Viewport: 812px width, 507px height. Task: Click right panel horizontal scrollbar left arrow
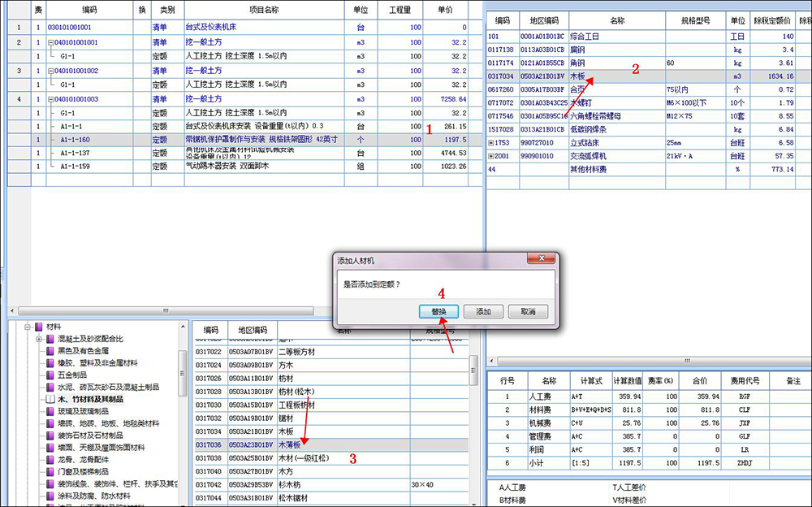[492, 361]
